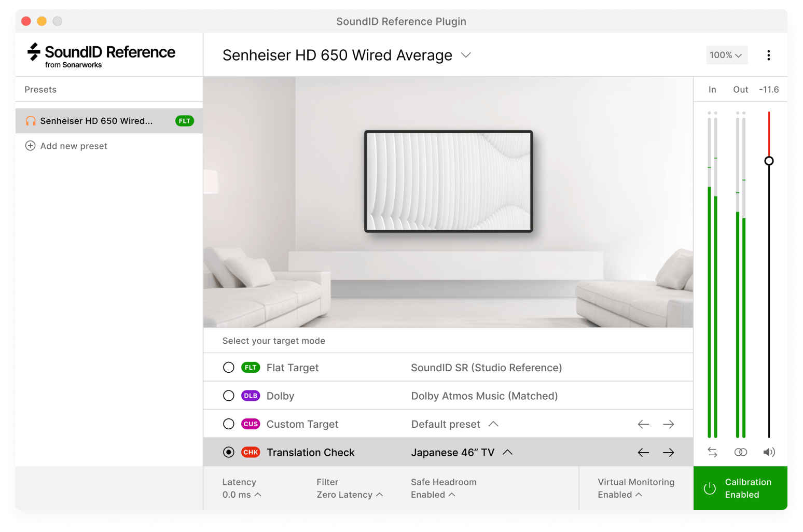Click the next arrow beside Translation Check
This screenshot has width=803, height=532.
(x=668, y=452)
